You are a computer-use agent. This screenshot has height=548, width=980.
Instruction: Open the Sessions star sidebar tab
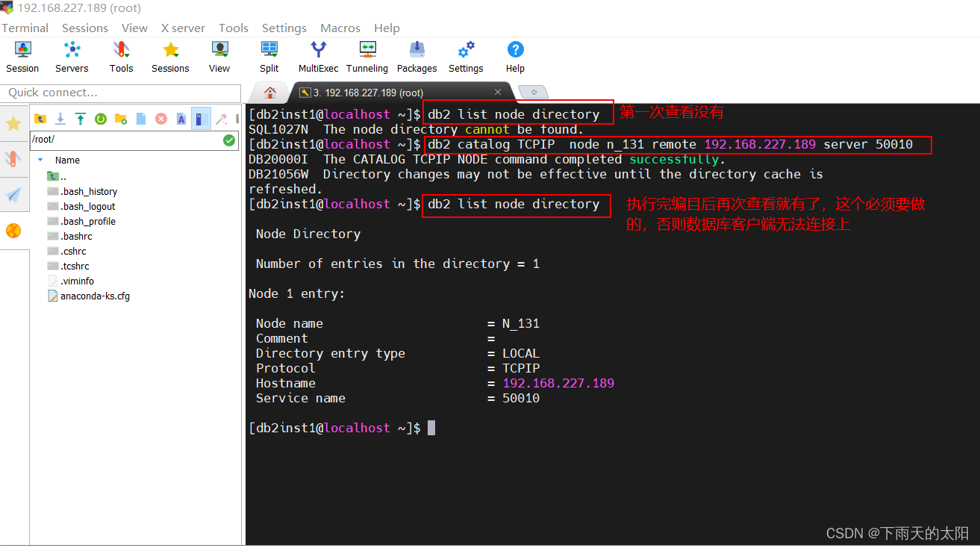[13, 122]
